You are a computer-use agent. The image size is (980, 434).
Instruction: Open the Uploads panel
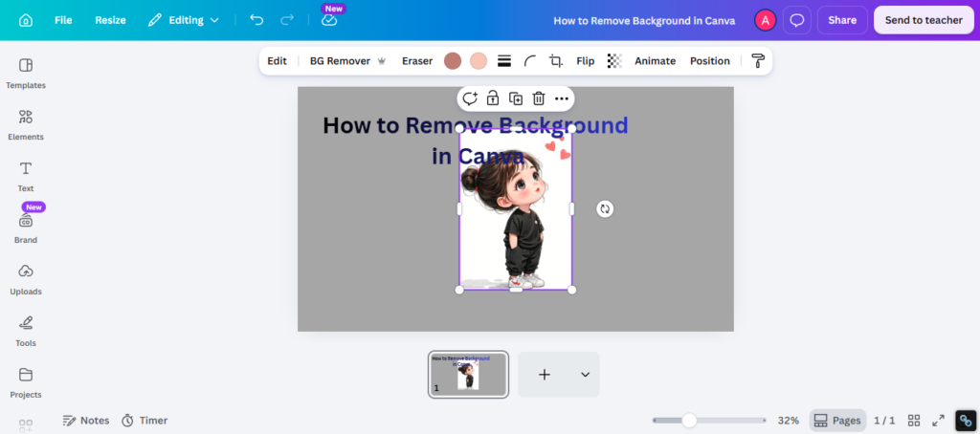tap(26, 280)
